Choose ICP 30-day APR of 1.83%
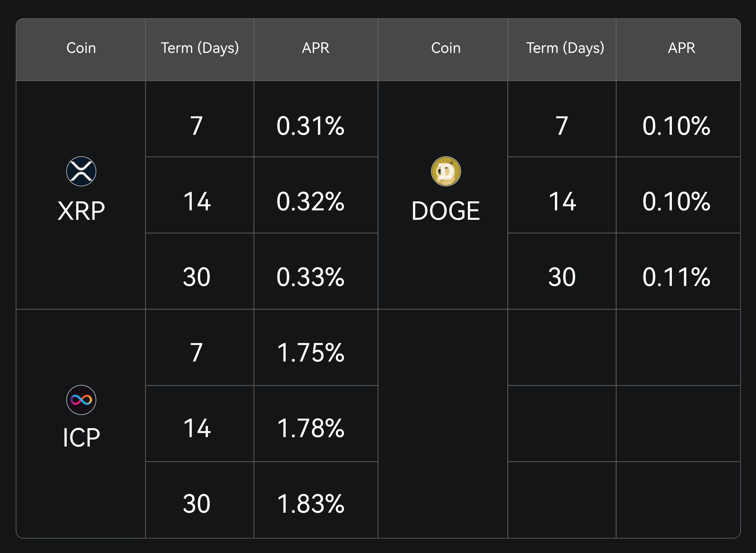Image resolution: width=756 pixels, height=553 pixels. tap(310, 504)
